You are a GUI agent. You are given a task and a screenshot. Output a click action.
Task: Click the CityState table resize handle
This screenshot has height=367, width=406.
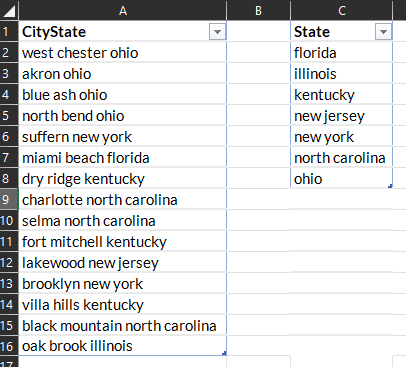click(x=224, y=353)
